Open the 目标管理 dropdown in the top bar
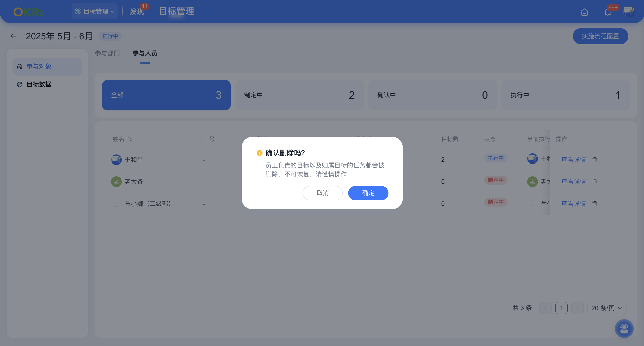The width and height of the screenshot is (644, 346). click(x=94, y=11)
